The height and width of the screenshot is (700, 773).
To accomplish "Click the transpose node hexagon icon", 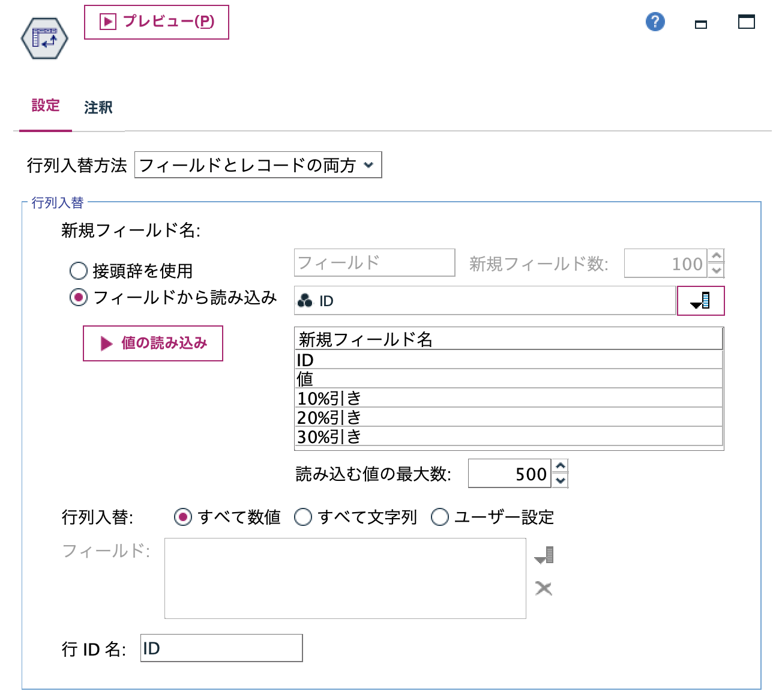I will coord(44,37).
